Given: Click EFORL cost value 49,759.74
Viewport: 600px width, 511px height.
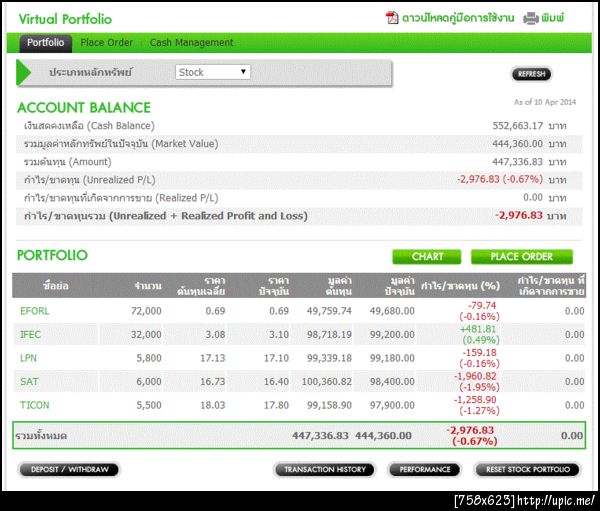Looking at the screenshot, I should coord(329,311).
